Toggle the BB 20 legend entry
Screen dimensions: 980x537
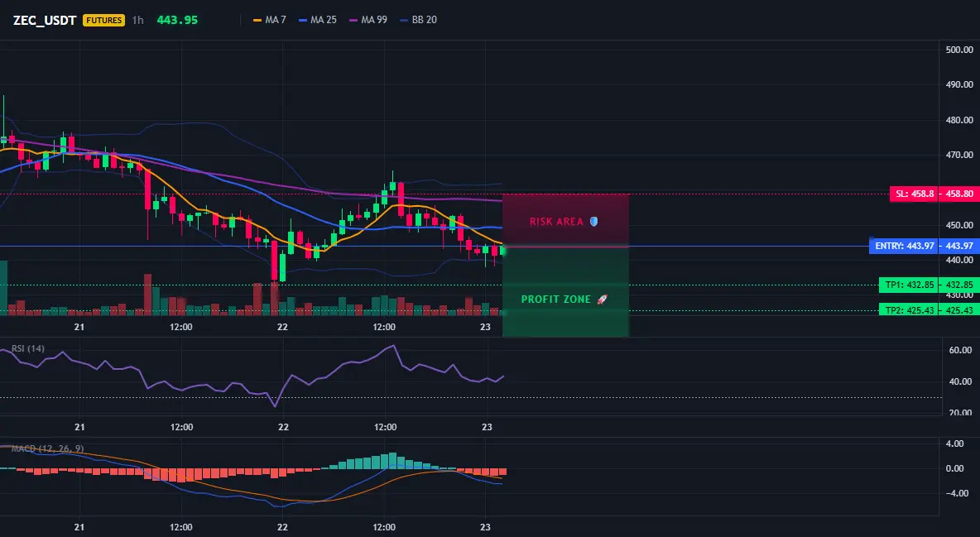pyautogui.click(x=418, y=20)
